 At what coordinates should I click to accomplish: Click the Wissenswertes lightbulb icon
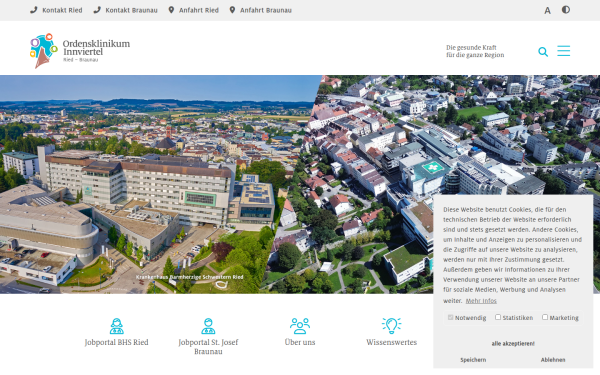[391, 326]
